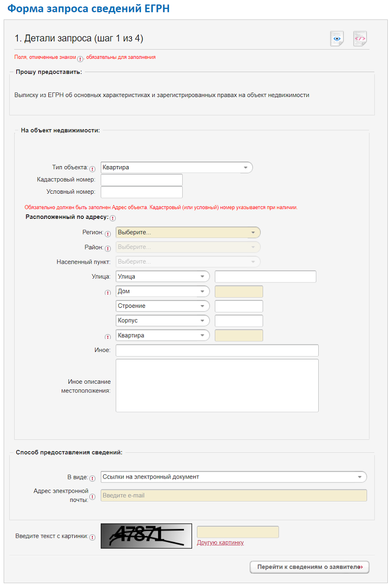Click the document preview icon with eye
The image size is (391, 588).
click(337, 39)
